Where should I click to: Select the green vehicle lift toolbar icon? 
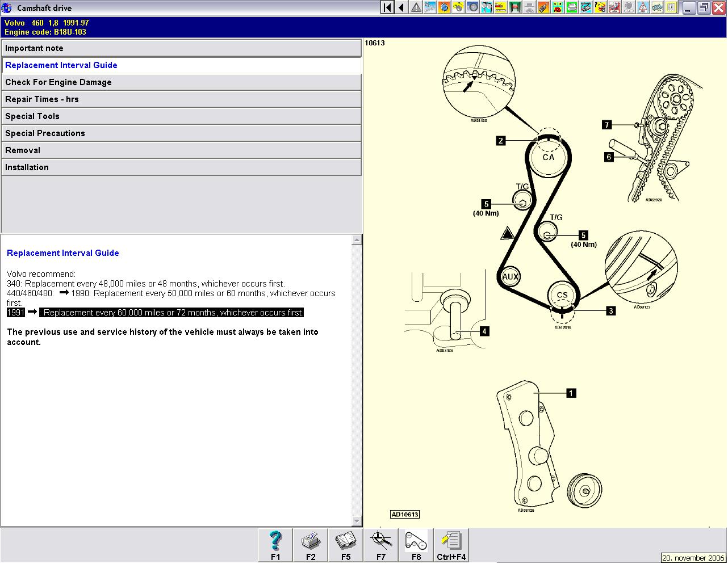click(x=516, y=7)
